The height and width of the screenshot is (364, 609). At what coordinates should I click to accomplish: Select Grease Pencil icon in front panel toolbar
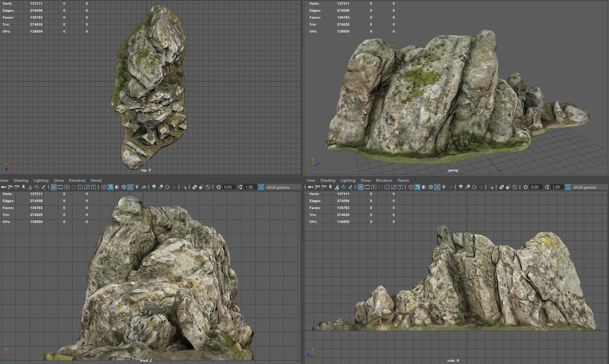pos(43,187)
